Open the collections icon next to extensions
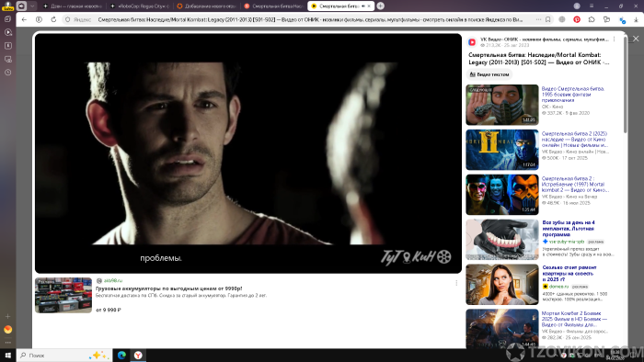 [606, 19]
